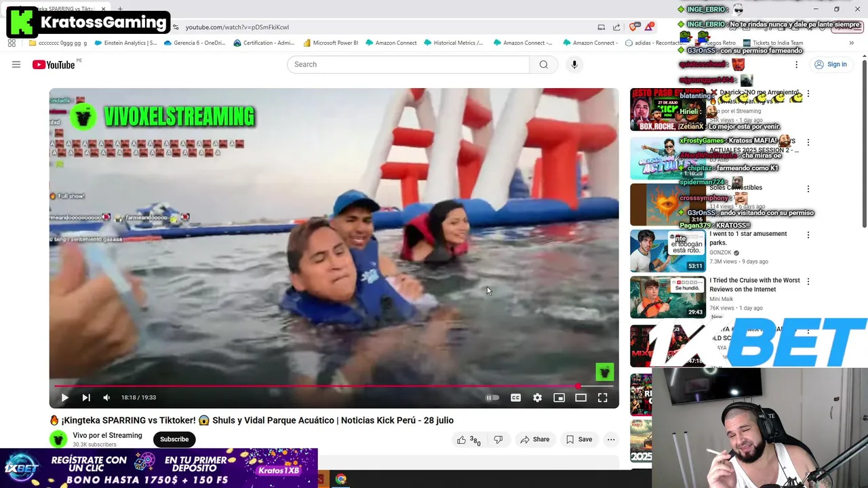Click the page vertical scrollbar
This screenshot has height=488, width=868.
pos(864,144)
